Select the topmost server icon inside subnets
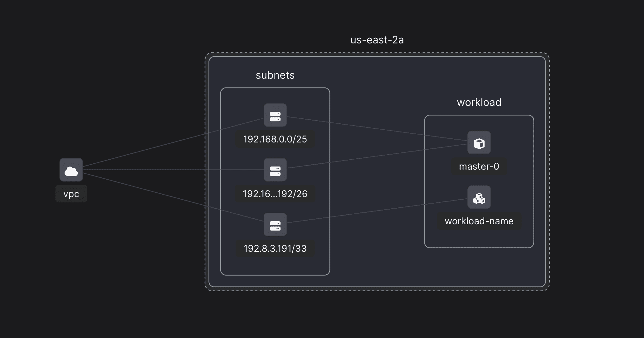Image resolution: width=644 pixels, height=338 pixels. [275, 115]
